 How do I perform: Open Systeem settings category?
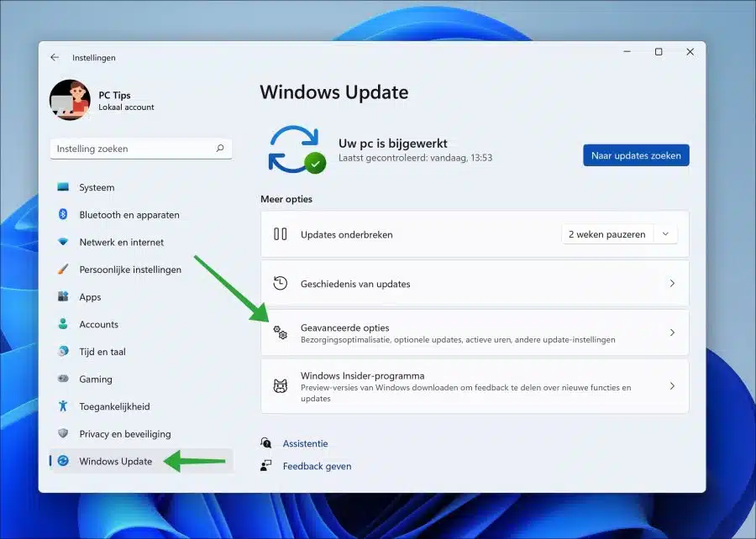[x=141, y=187]
